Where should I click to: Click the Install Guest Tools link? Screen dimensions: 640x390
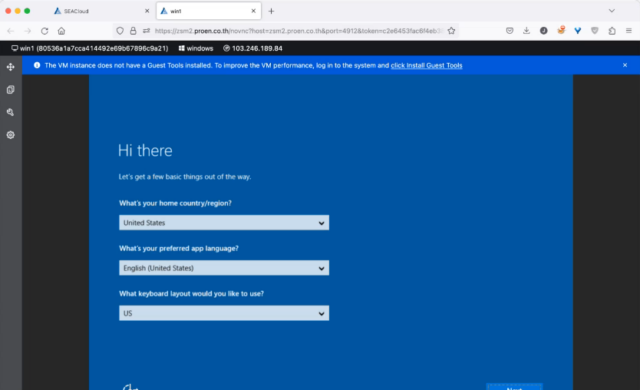tap(427, 65)
